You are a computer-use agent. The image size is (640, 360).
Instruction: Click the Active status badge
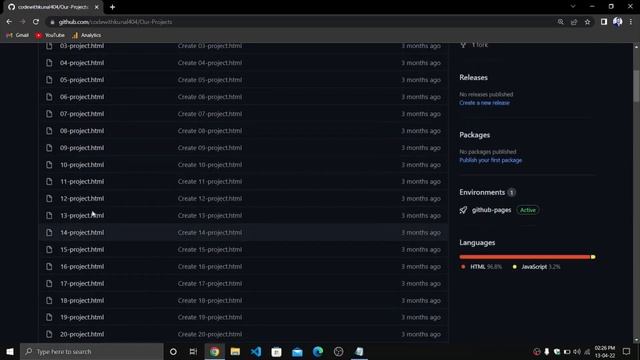528,210
